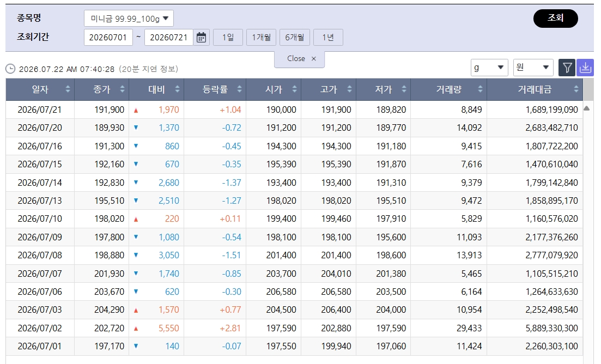Click the 2026/07/15 date cell
Viewport: 601px width, 364px height.
pos(40,164)
